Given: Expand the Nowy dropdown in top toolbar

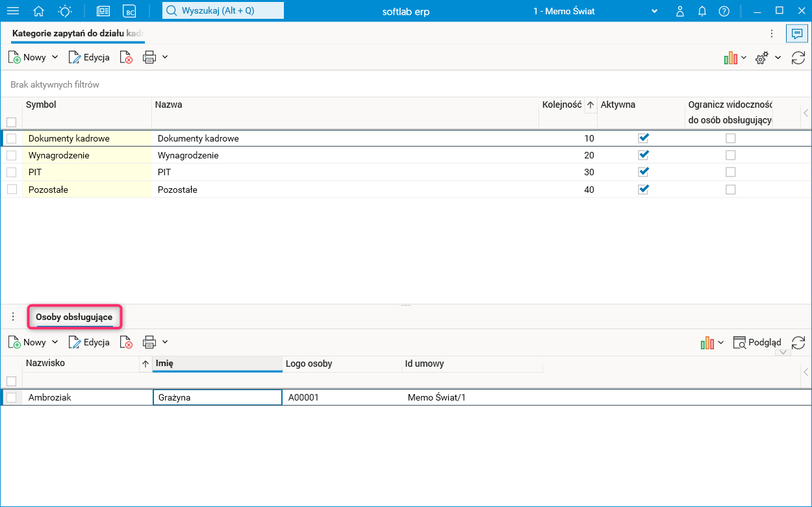Looking at the screenshot, I should pos(55,57).
